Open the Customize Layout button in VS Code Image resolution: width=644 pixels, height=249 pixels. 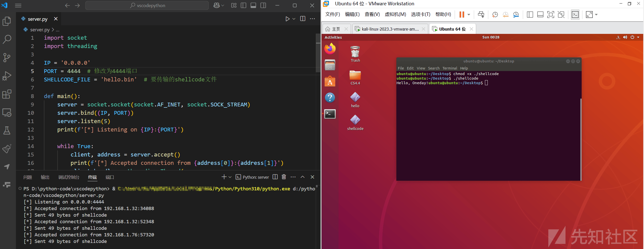[x=234, y=6]
